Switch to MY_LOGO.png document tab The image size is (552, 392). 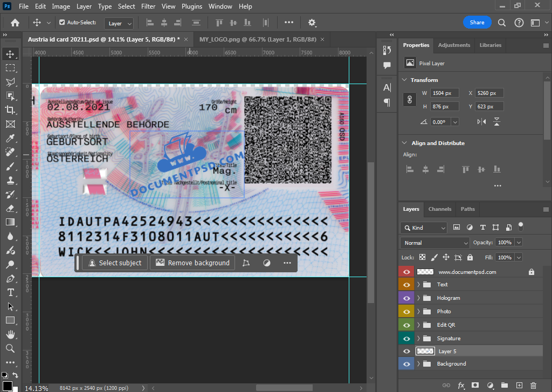258,39
